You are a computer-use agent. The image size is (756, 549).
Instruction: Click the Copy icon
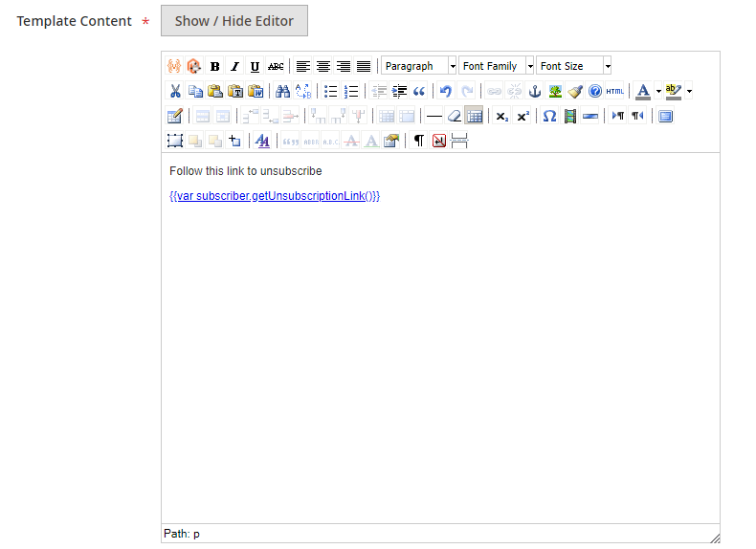click(x=195, y=91)
